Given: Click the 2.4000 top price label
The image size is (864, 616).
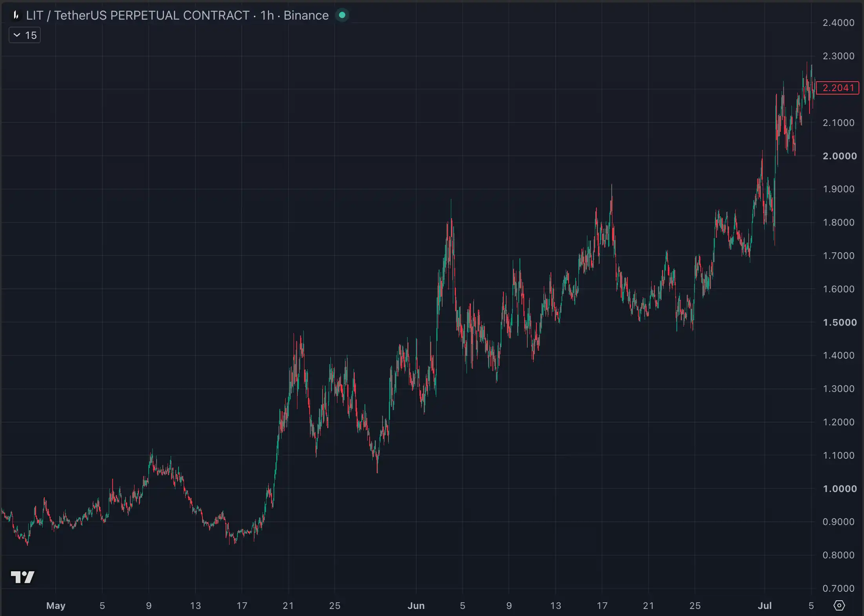Looking at the screenshot, I should coord(838,23).
